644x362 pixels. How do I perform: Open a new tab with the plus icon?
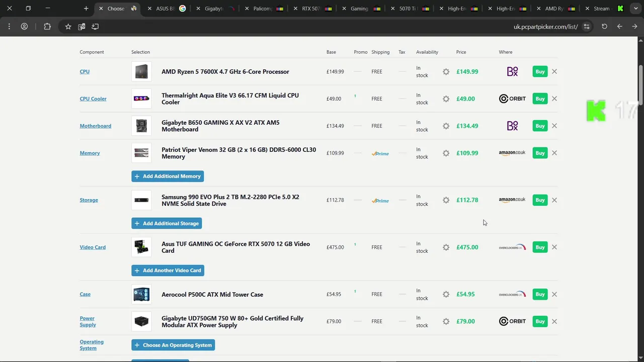click(x=86, y=9)
